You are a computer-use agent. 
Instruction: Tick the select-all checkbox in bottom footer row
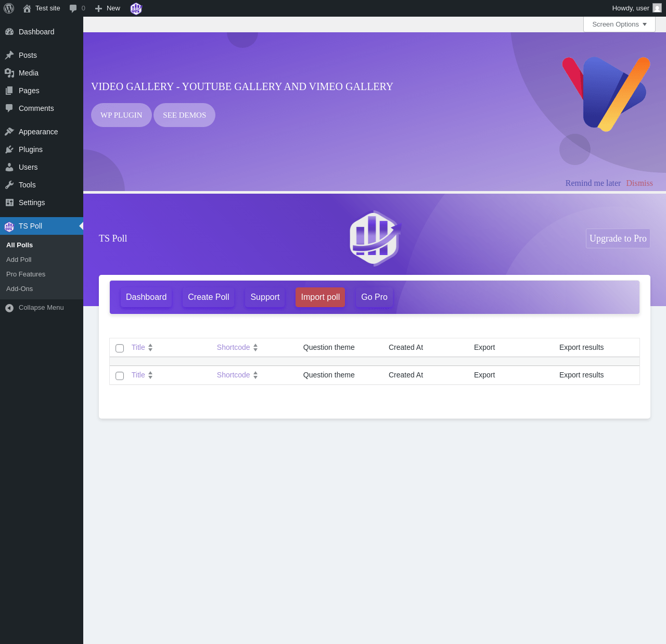pyautogui.click(x=120, y=376)
